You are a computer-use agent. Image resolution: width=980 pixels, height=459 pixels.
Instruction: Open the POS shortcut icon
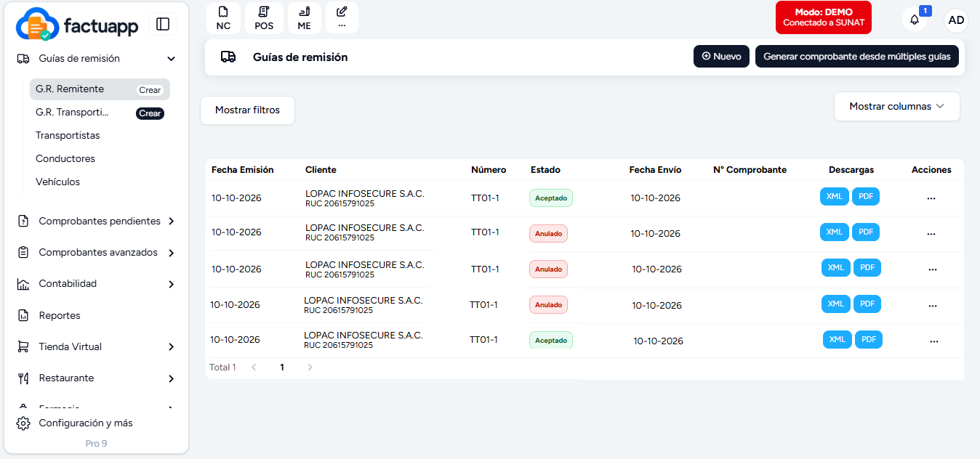point(264,18)
